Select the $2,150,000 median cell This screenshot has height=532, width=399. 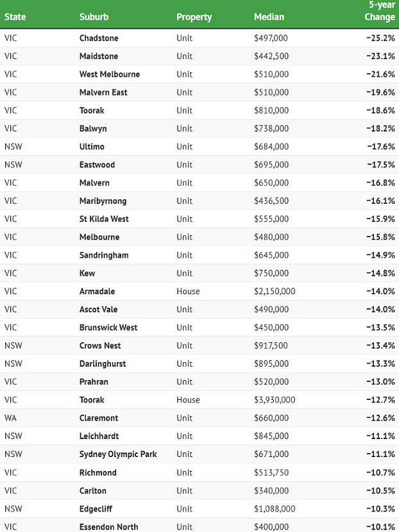tap(275, 291)
